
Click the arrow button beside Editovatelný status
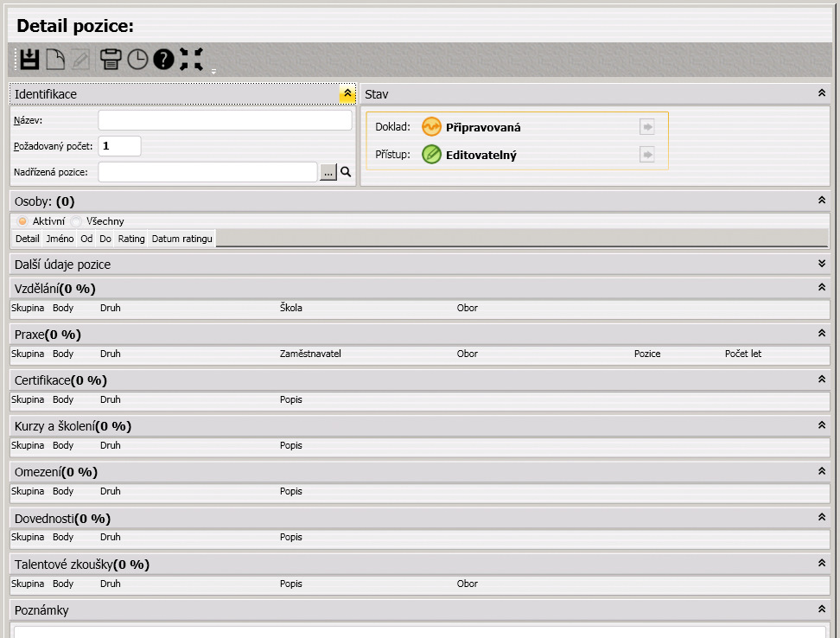point(647,155)
